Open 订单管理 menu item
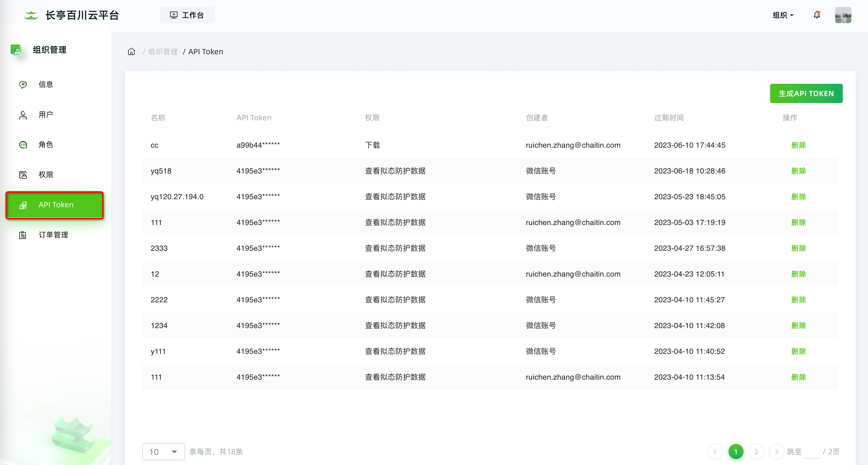Image resolution: width=868 pixels, height=465 pixels. coord(53,235)
